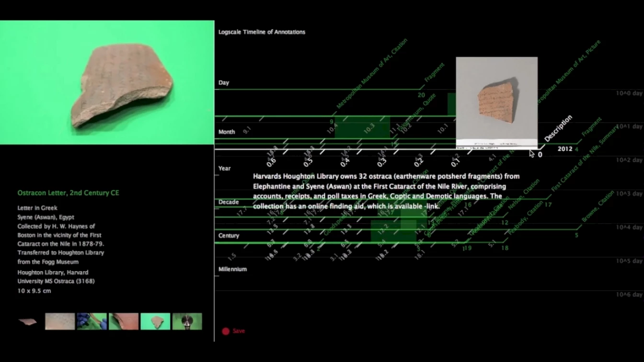Viewport: 644px width, 362px height.
Task: Select the first small potsherd thumbnail
Action: click(27, 322)
